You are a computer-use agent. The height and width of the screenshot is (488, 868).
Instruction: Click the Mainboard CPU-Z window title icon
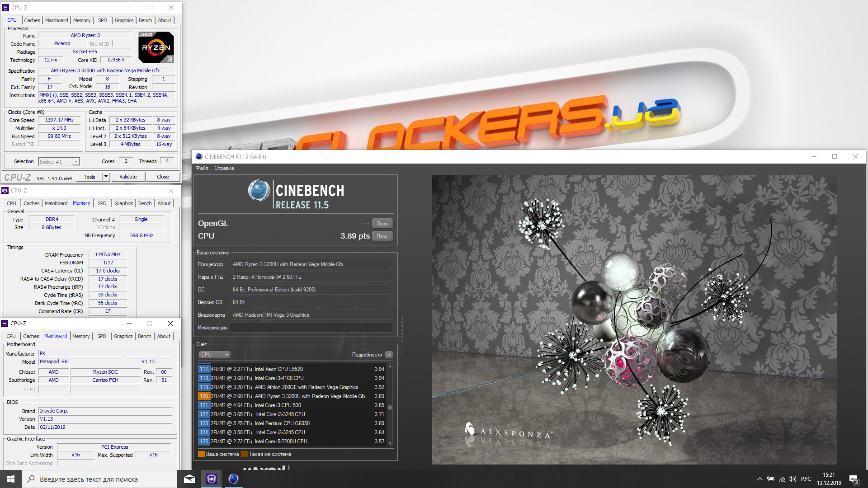[5, 324]
